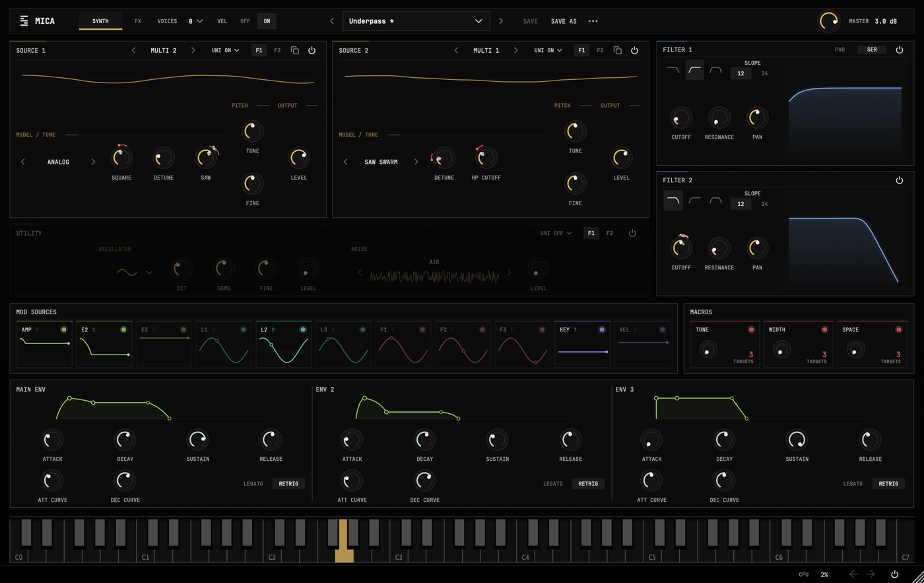Expand the voices count dropdown
924x583 pixels.
195,21
